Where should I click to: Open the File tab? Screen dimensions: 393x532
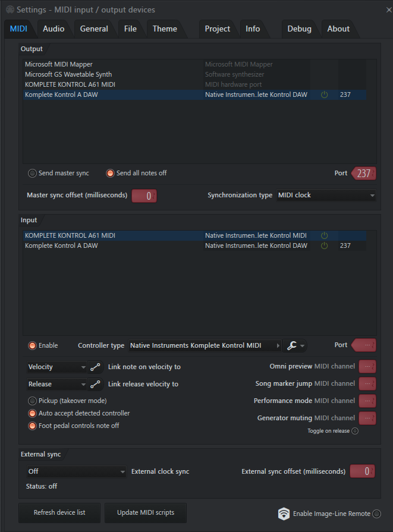pyautogui.click(x=130, y=29)
